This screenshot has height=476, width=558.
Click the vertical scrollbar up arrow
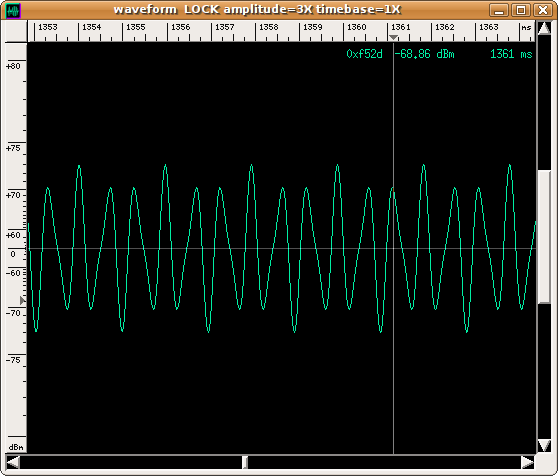pyautogui.click(x=544, y=28)
